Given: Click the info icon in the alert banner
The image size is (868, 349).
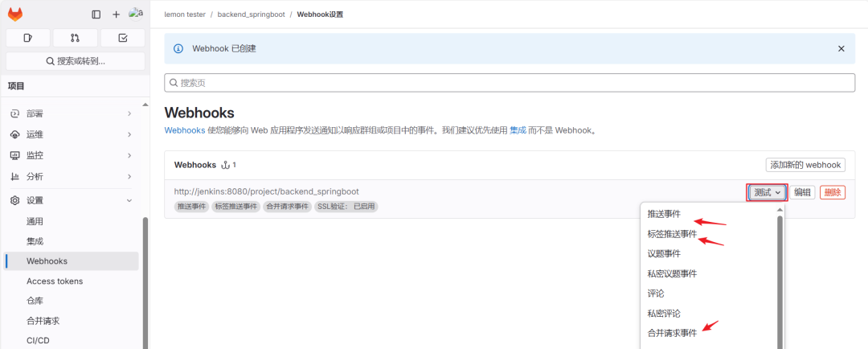Looking at the screenshot, I should coord(178,48).
